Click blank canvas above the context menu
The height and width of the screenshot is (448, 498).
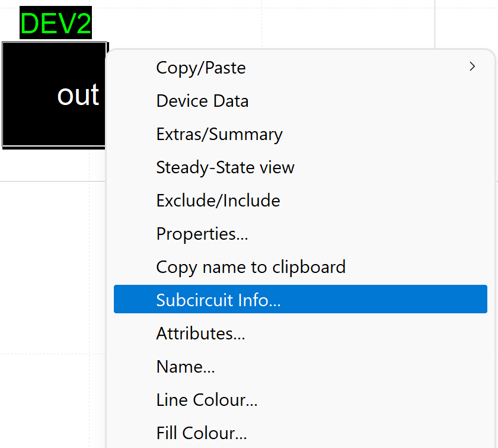pyautogui.click(x=267, y=24)
